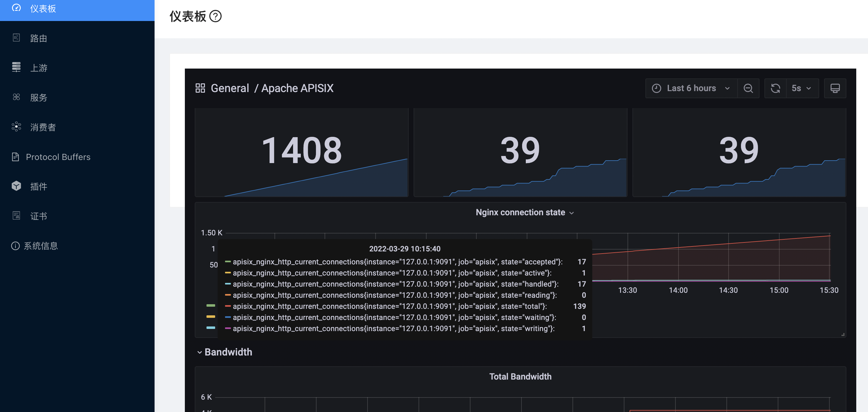This screenshot has width=868, height=412.
Task: Click the dashboard gauge icon in sidebar
Action: point(16,8)
